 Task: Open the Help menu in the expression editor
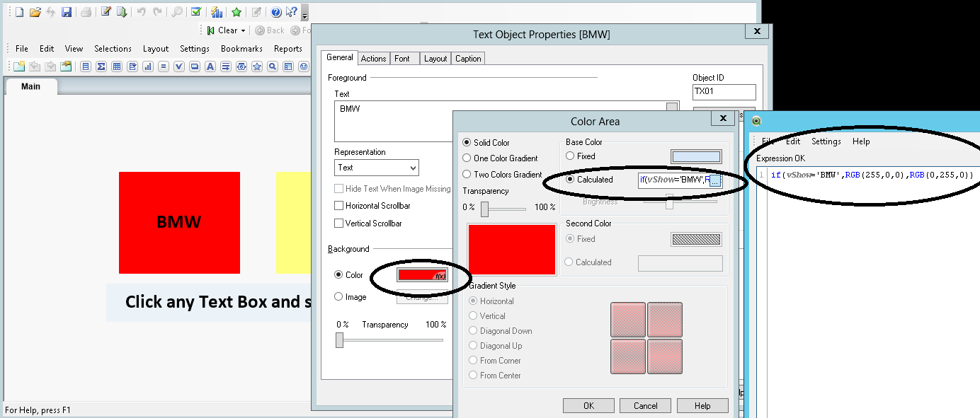(861, 141)
